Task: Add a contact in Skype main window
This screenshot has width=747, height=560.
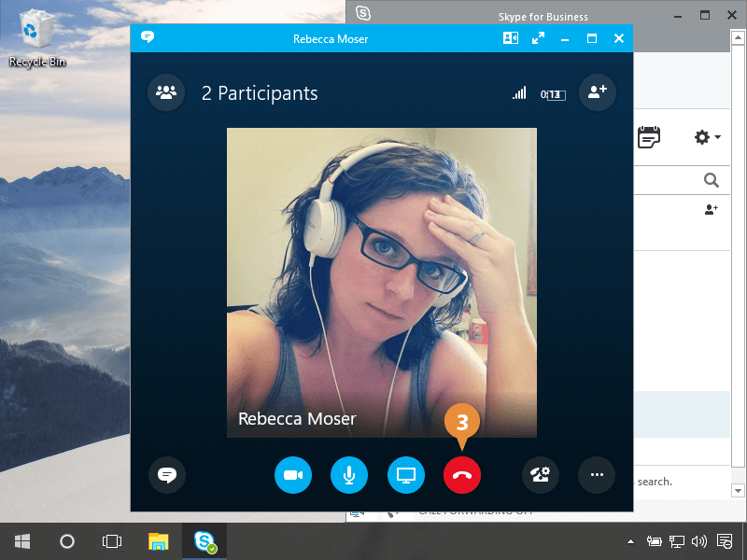Action: [711, 210]
